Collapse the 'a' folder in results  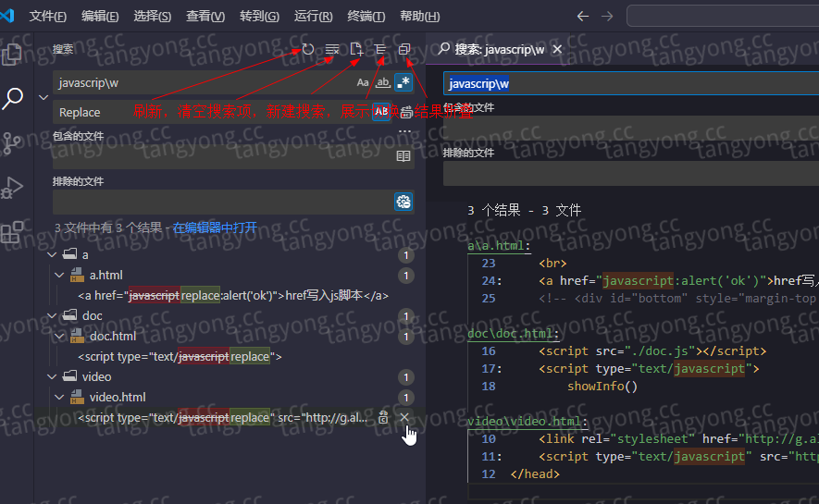pos(52,254)
